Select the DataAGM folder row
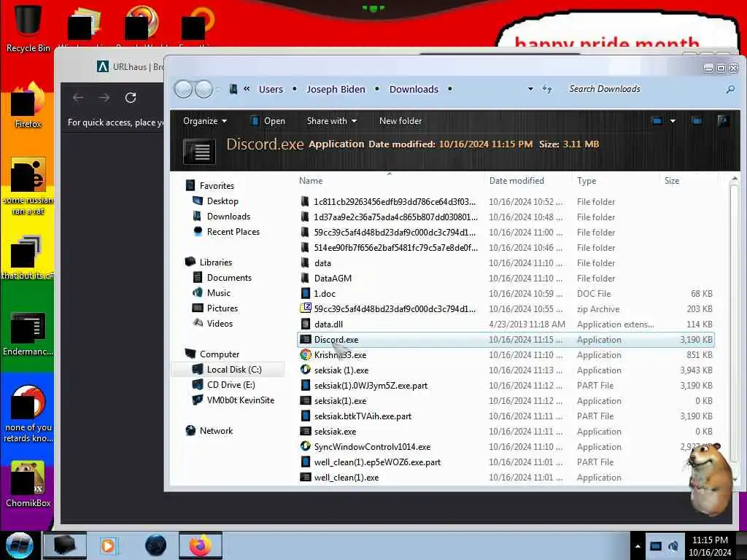 505,278
